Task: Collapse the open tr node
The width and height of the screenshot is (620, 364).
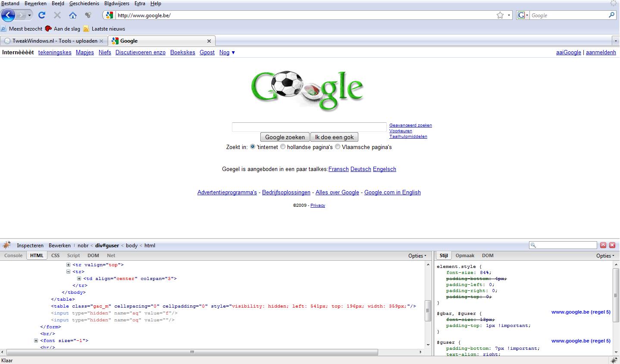Action: [x=69, y=272]
